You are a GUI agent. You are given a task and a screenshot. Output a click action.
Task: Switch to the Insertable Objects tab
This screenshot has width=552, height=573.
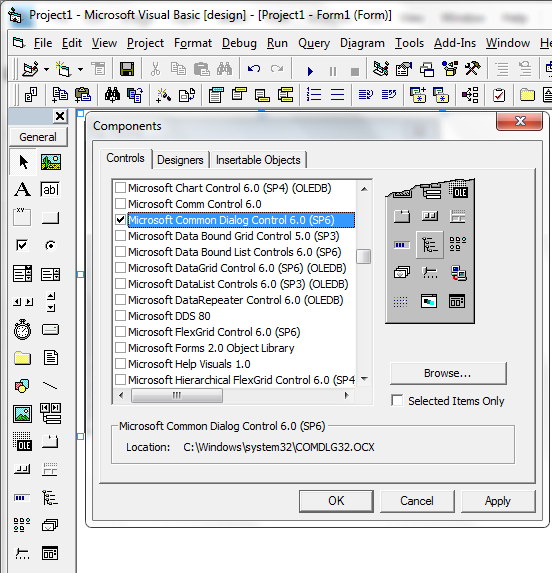click(x=258, y=160)
